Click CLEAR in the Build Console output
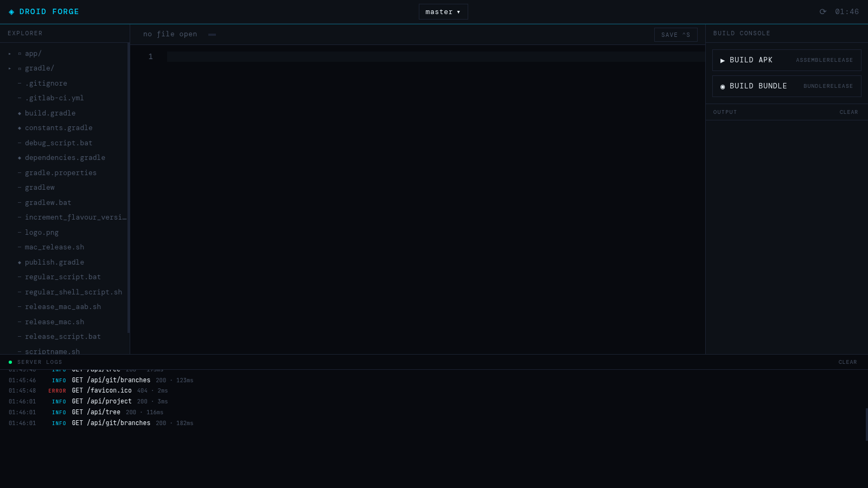Screen dimensions: 868x488 coord(848,112)
